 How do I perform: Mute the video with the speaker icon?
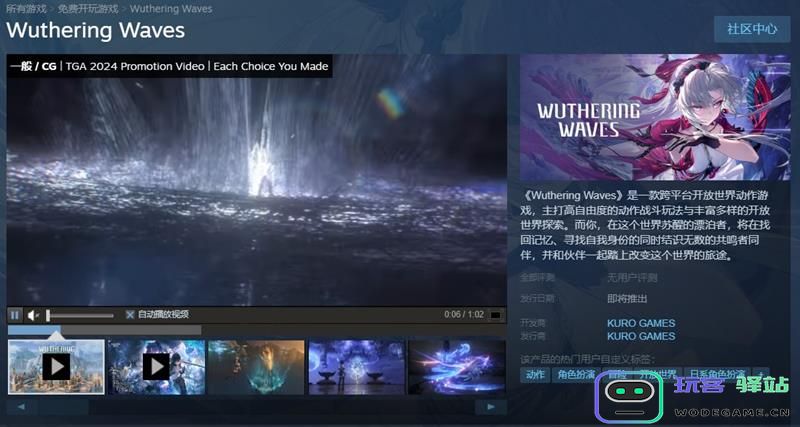tap(33, 315)
